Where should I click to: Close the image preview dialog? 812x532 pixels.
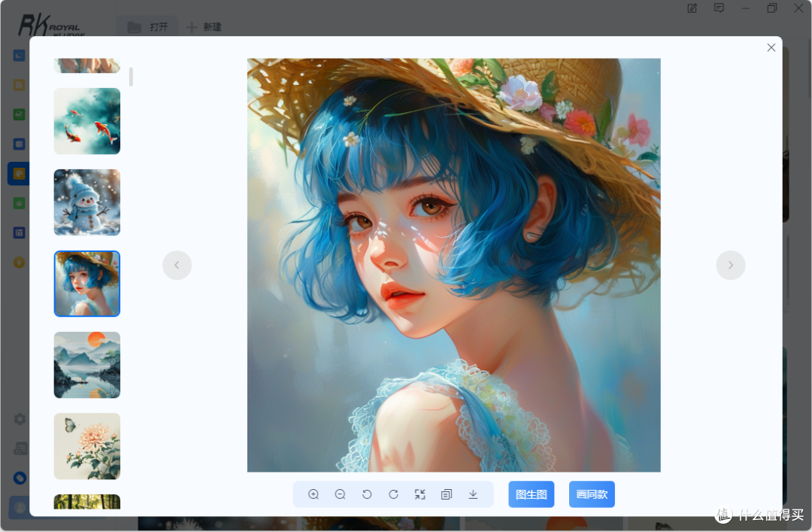click(771, 47)
